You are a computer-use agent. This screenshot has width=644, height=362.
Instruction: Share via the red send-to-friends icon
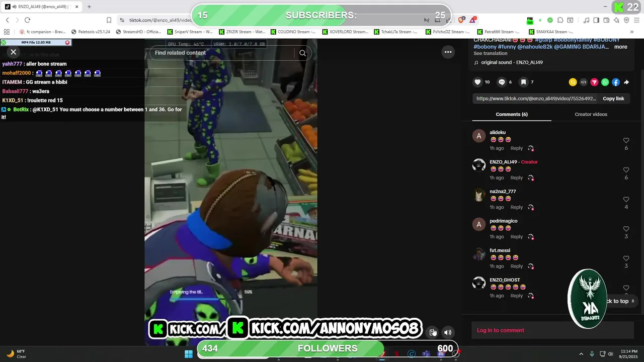tap(594, 82)
